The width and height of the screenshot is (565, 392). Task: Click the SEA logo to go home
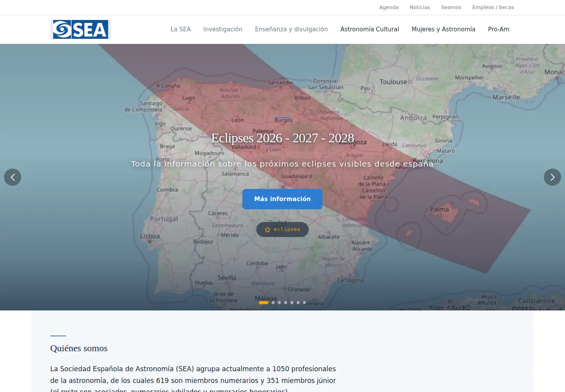[x=81, y=29]
